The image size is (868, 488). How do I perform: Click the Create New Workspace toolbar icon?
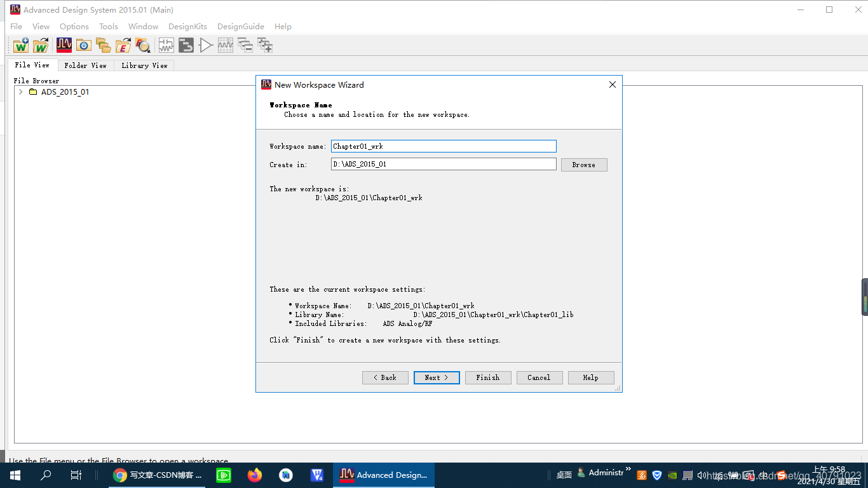point(21,45)
